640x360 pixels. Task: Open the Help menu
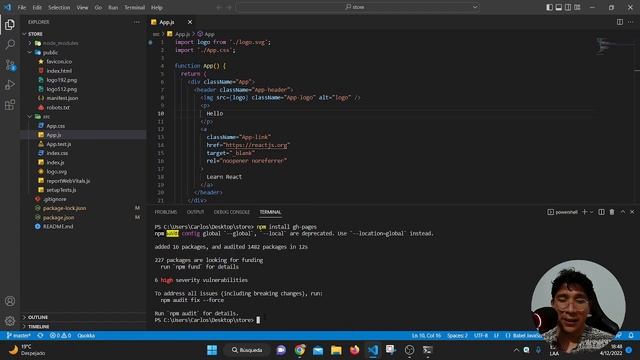click(x=157, y=7)
